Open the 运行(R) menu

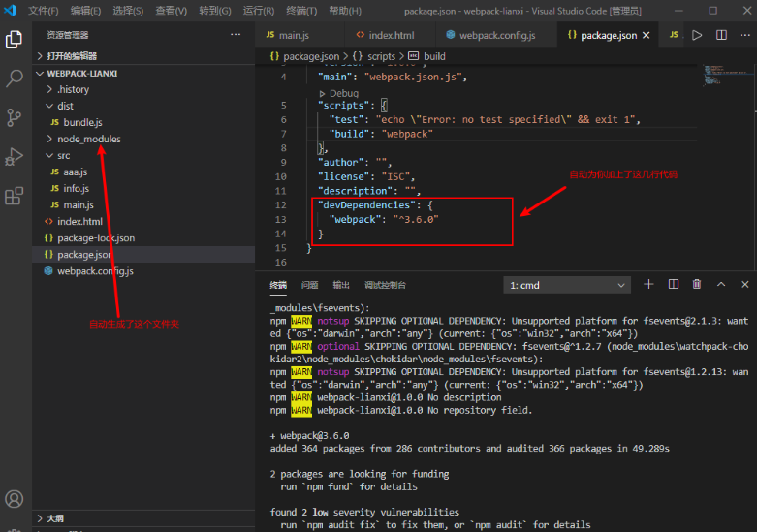tap(258, 11)
